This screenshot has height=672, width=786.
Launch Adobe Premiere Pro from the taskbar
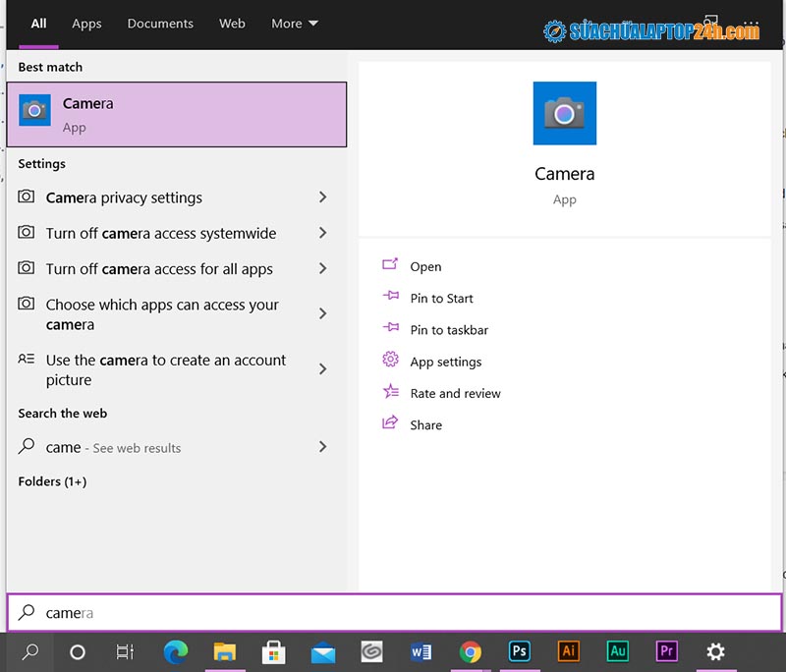(x=667, y=651)
